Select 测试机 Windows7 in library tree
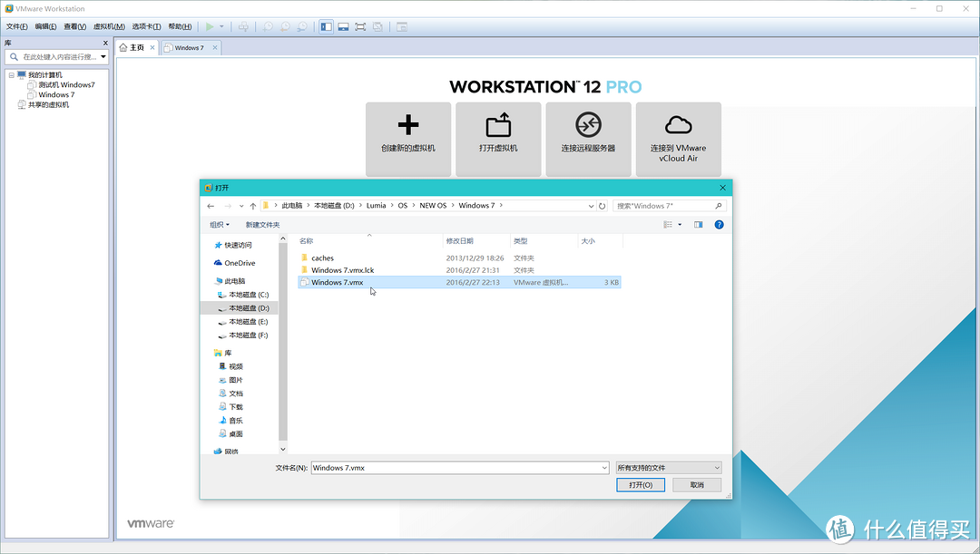Screen dimensions: 980x554 pos(66,85)
